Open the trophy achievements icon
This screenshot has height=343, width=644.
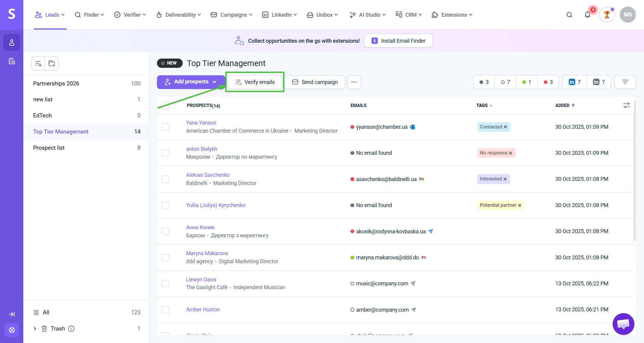point(607,15)
